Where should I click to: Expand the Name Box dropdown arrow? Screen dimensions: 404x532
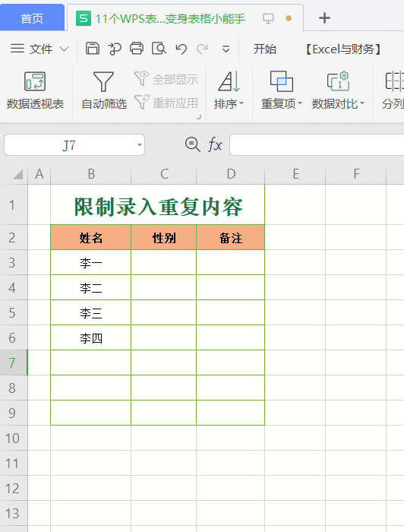click(139, 145)
